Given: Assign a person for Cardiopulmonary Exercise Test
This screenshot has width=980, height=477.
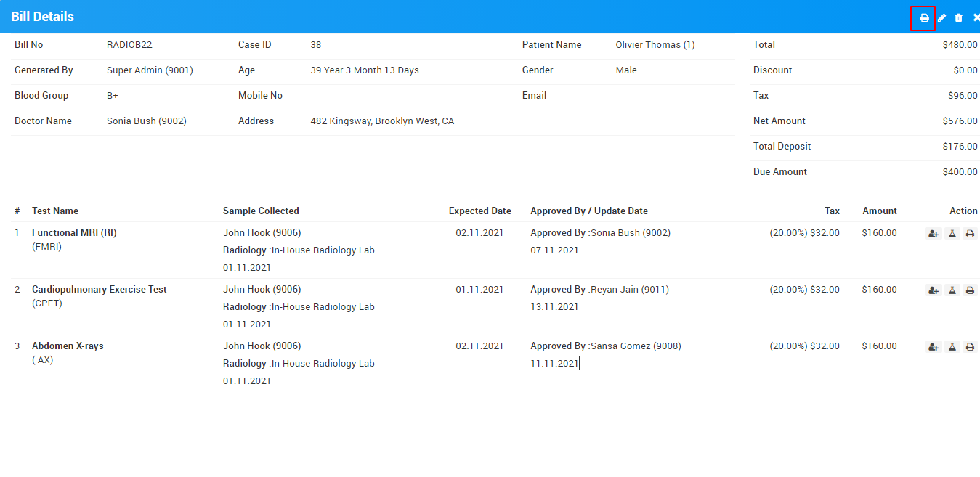Looking at the screenshot, I should [x=933, y=290].
